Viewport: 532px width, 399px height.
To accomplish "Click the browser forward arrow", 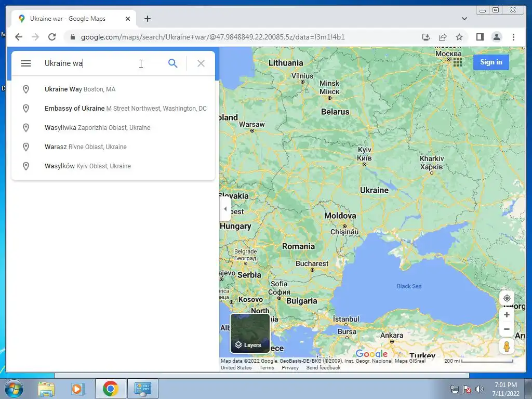I will point(35,37).
